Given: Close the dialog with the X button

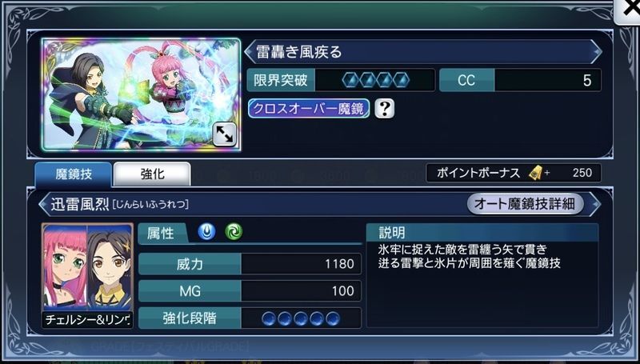Looking at the screenshot, I should click(628, 10).
